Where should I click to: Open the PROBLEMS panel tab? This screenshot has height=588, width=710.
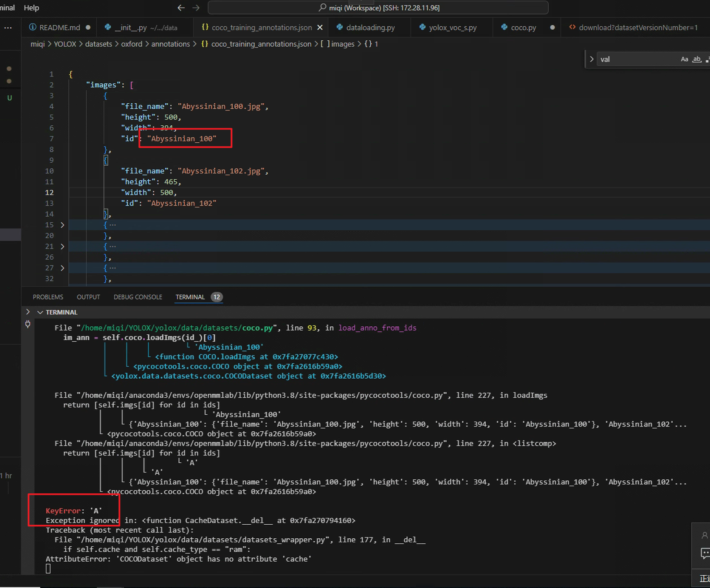pyautogui.click(x=48, y=297)
